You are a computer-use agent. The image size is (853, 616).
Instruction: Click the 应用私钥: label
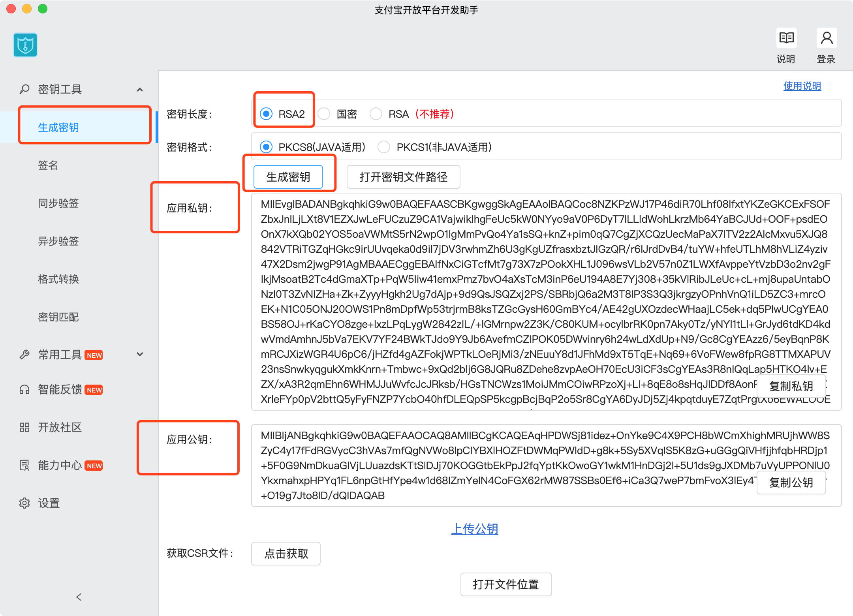pyautogui.click(x=190, y=208)
